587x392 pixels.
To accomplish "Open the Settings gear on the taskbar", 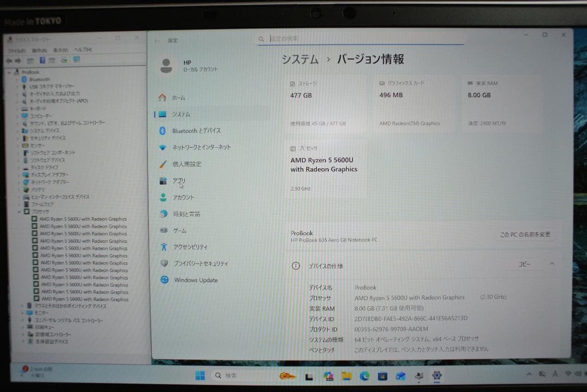I will coord(436,375).
